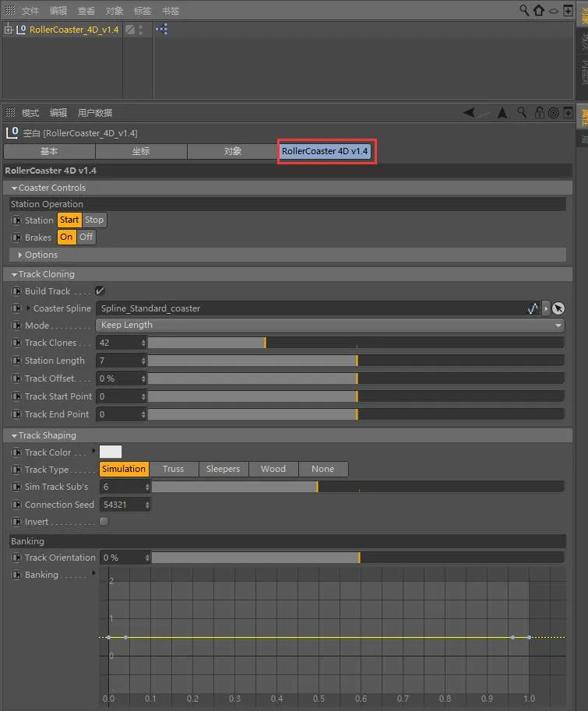
Task: Turn Brakes On
Action: [67, 238]
